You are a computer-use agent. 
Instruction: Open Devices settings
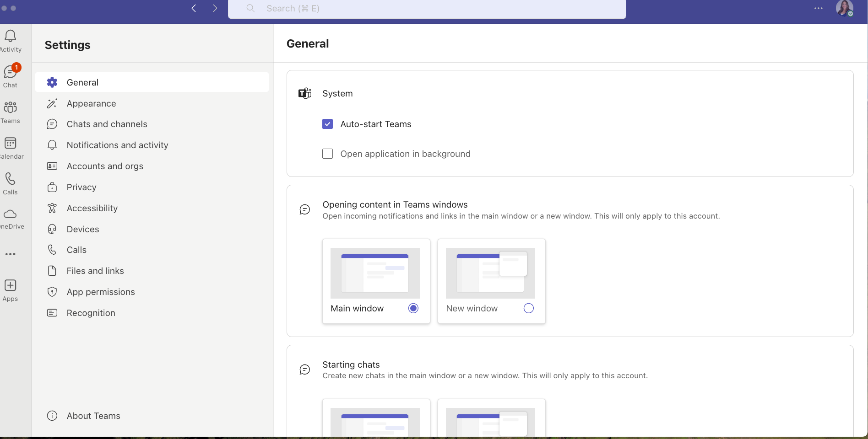click(152, 229)
